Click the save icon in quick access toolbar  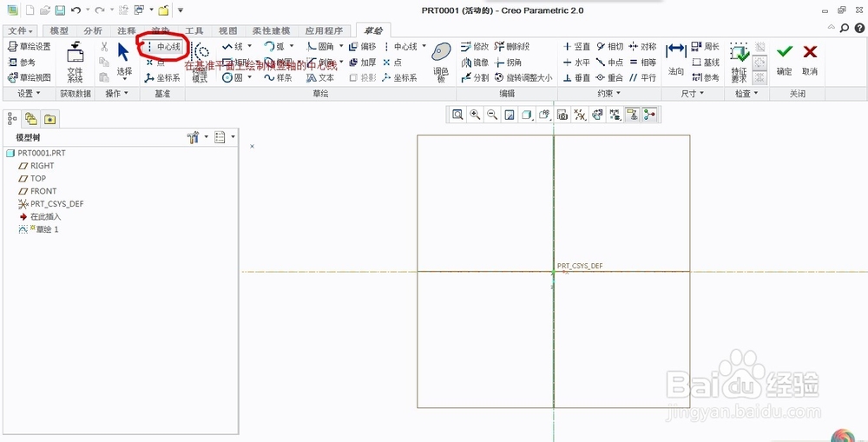pos(61,10)
